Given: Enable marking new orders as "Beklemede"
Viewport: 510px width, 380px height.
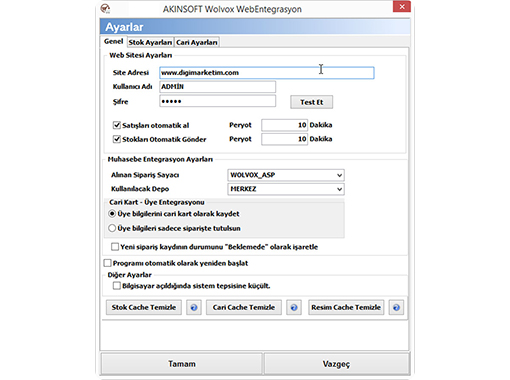Looking at the screenshot, I should coord(115,247).
